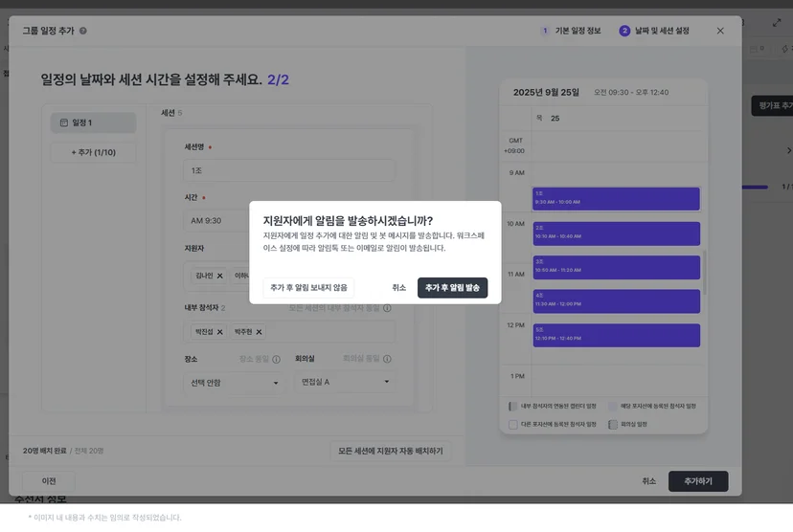Click the calendar preview vertical scrollbar
Image resolution: width=793 pixels, height=532 pixels.
(x=705, y=272)
